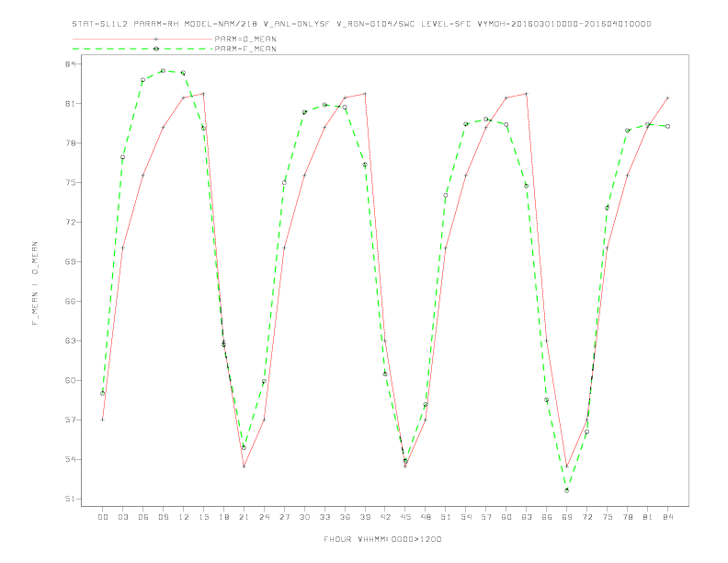Click x-axis tick label 45
Screen dimensions: 728x563
(x=405, y=517)
